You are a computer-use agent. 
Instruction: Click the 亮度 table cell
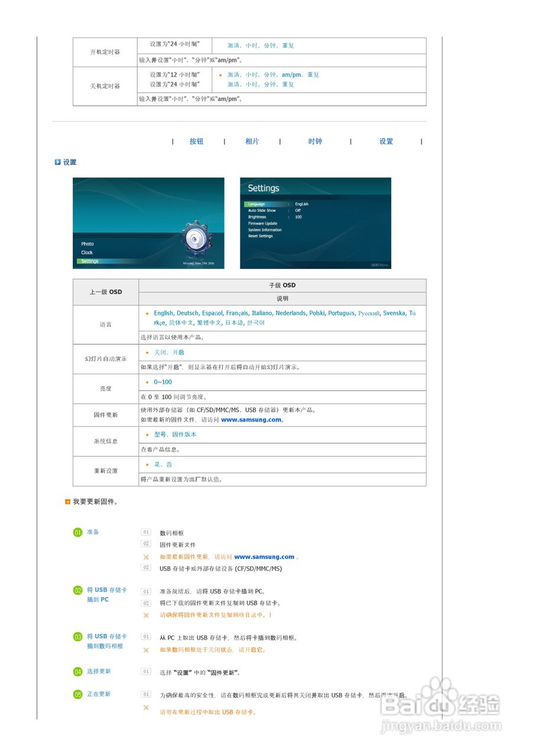pyautogui.click(x=106, y=389)
